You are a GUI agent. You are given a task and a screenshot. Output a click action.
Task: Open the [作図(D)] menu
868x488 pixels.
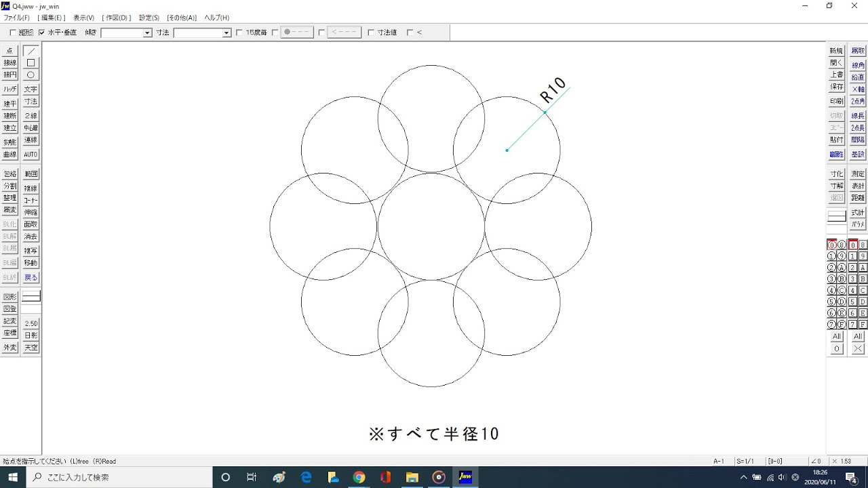click(x=117, y=18)
